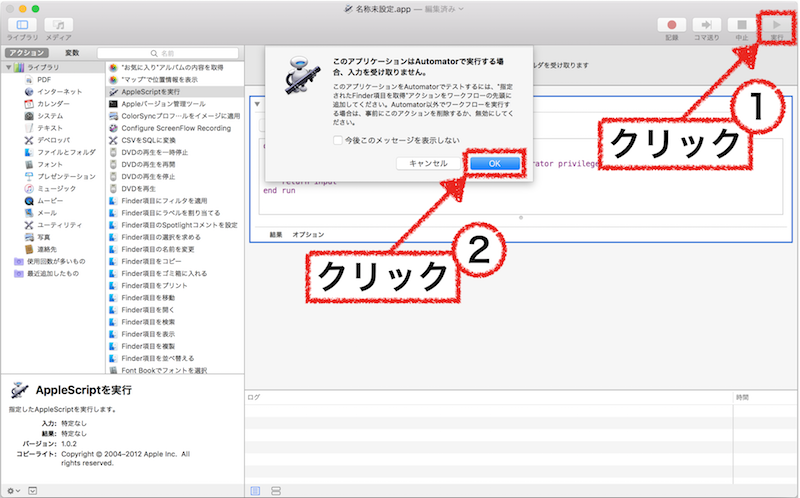Show the log list view button
The image size is (800, 498).
click(256, 491)
